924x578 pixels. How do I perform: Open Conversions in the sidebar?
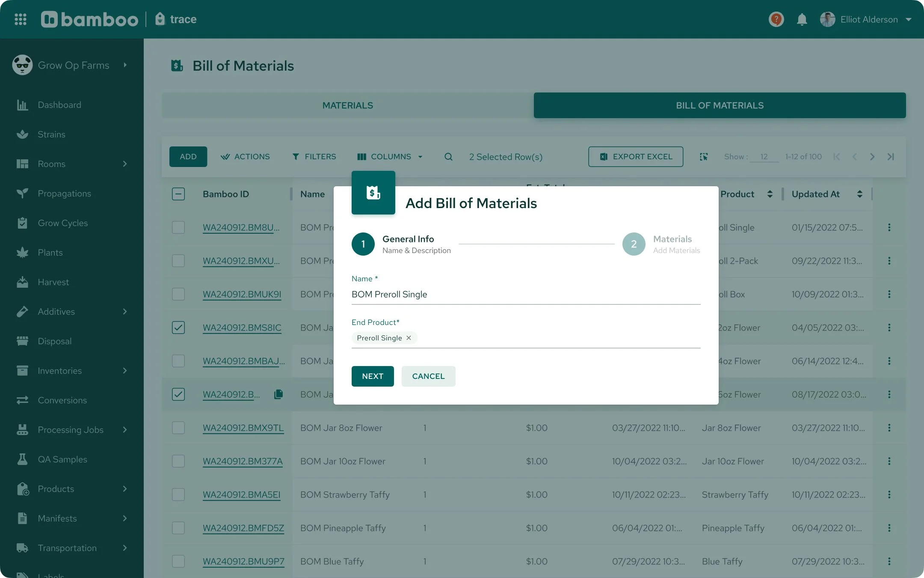point(62,400)
